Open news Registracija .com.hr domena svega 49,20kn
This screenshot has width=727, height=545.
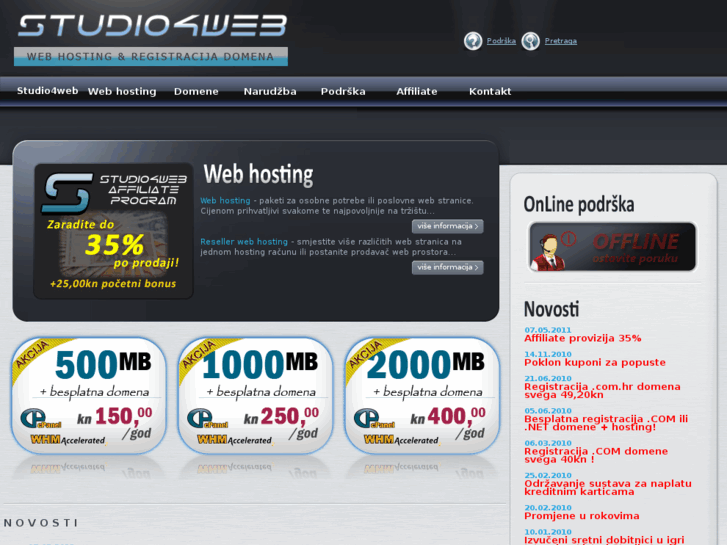point(602,391)
